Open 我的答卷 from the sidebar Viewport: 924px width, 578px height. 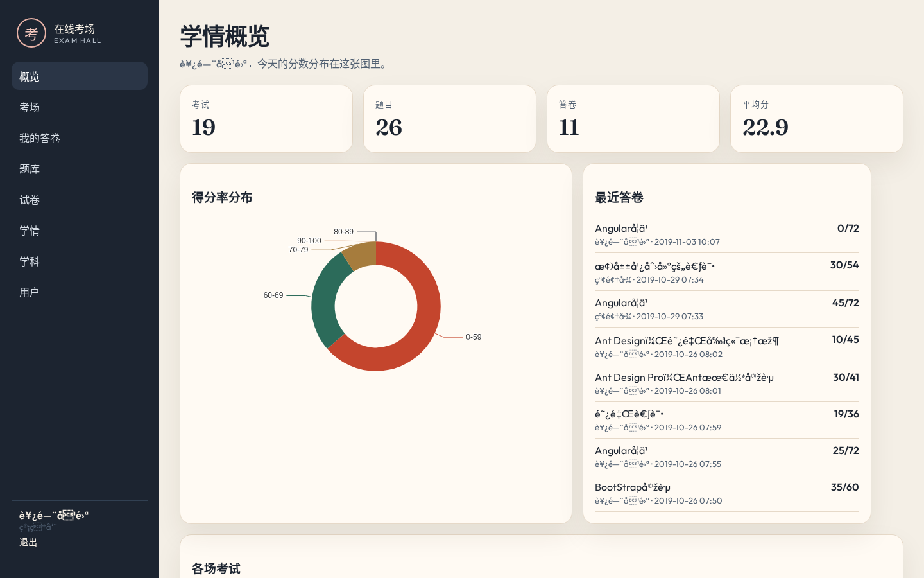[x=80, y=137]
